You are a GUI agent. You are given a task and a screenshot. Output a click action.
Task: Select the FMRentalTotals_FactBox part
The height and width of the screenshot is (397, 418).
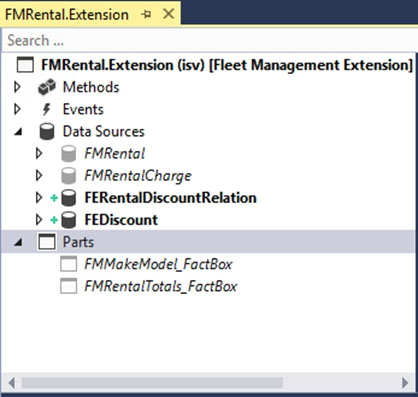tap(161, 286)
